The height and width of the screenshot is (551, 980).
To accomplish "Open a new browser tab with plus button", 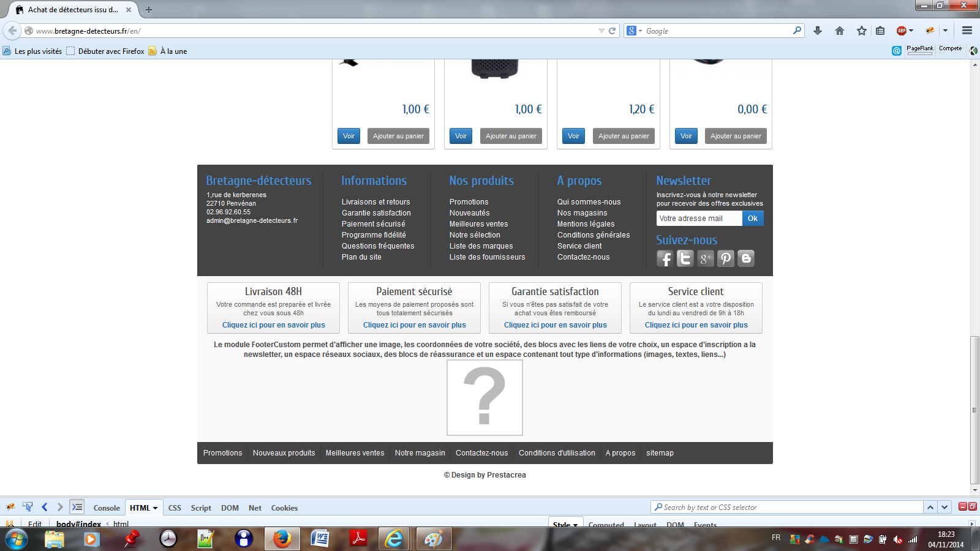I will (148, 10).
